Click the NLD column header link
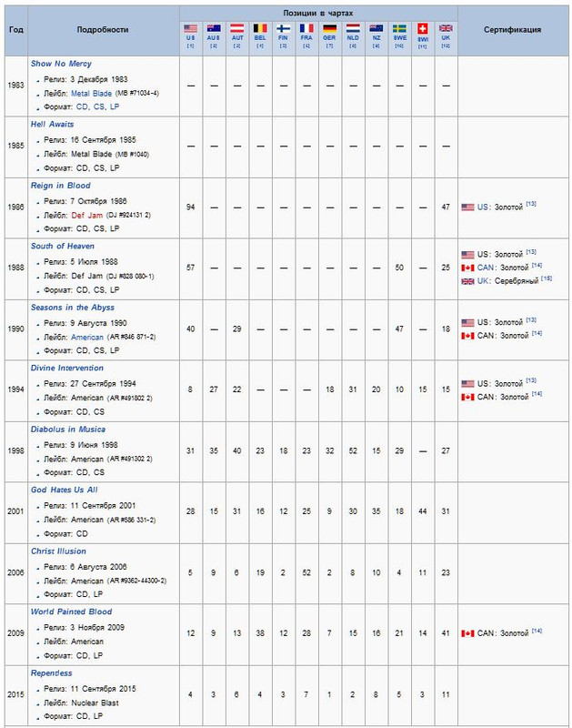Viewport: 572px width, 728px height. click(353, 38)
